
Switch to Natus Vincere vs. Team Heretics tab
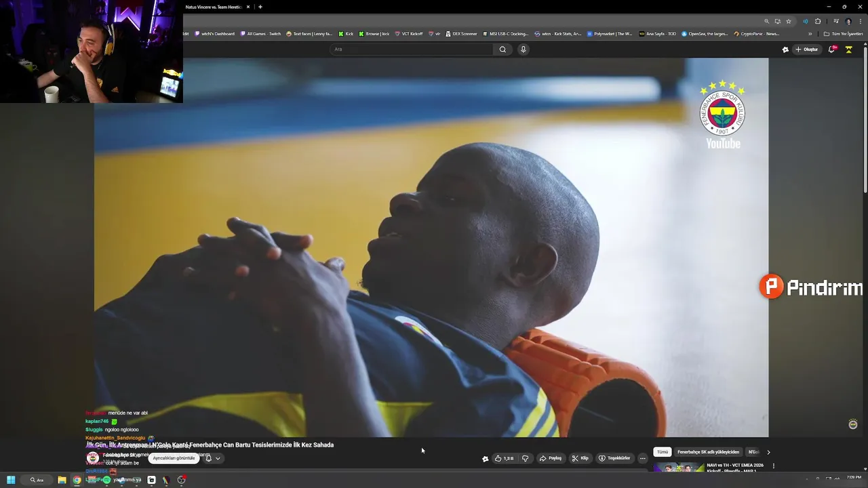click(214, 7)
